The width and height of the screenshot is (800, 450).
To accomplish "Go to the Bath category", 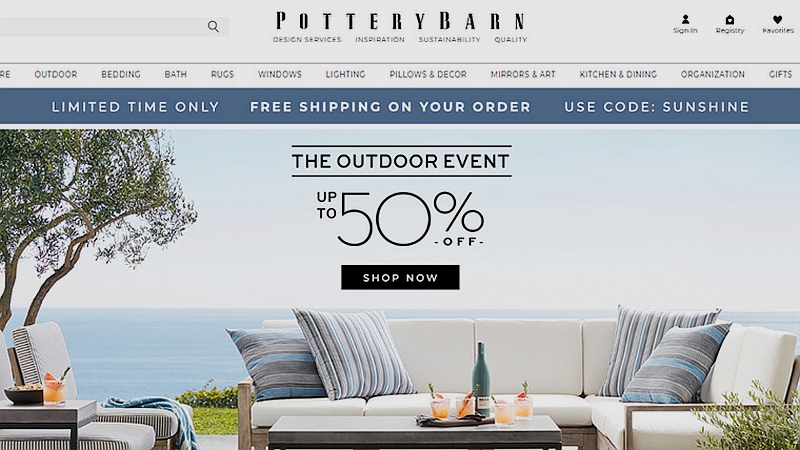I will coord(176,74).
